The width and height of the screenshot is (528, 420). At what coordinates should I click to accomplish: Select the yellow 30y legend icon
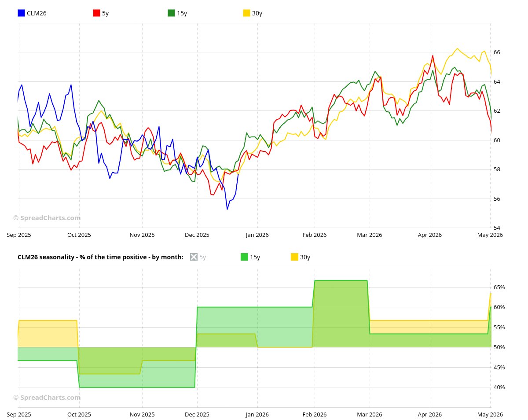(246, 13)
